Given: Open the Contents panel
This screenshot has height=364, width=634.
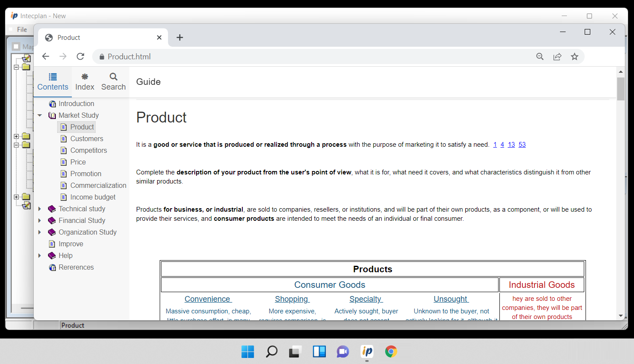Looking at the screenshot, I should [52, 81].
